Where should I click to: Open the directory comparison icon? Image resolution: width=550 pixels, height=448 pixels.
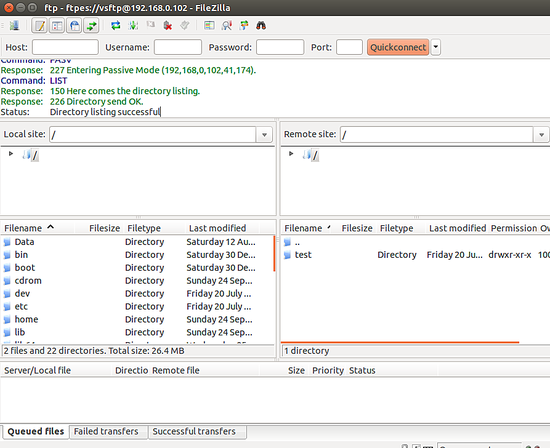coord(209,26)
